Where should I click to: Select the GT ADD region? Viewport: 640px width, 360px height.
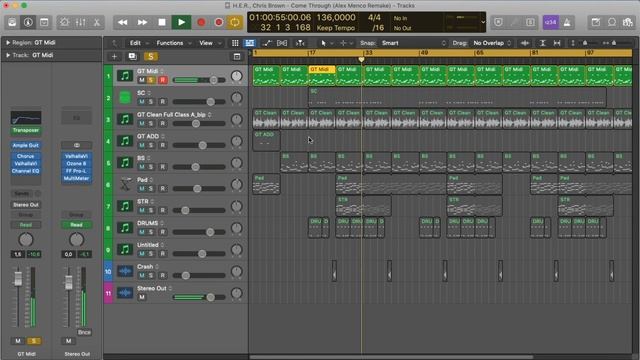(266, 141)
